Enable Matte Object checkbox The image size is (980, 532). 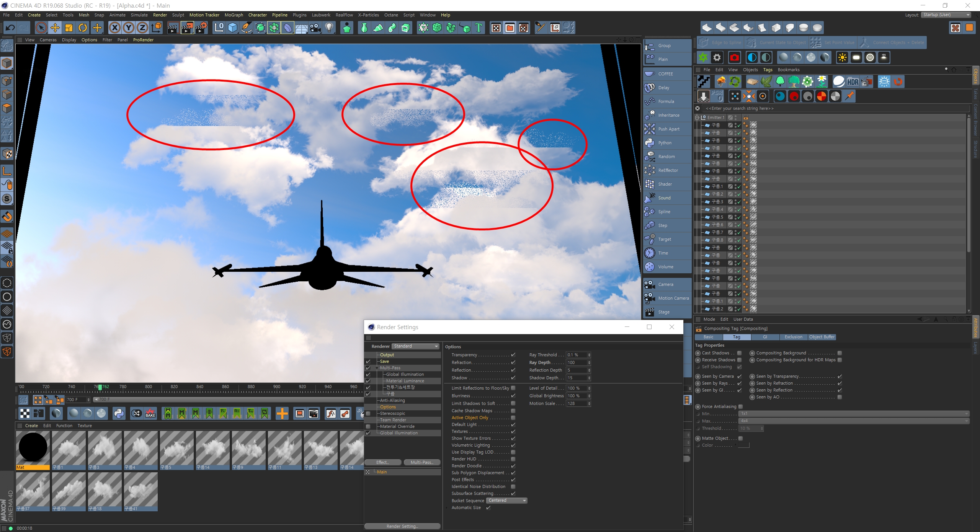740,438
